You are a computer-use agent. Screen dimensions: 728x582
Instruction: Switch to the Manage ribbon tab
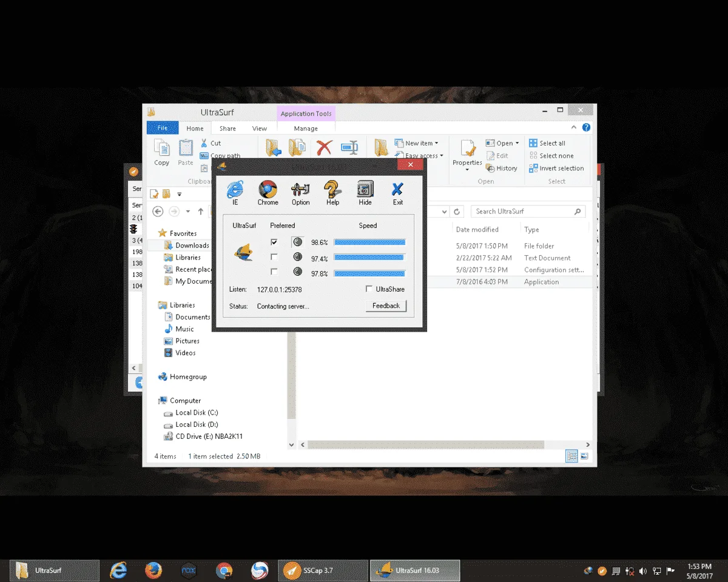pyautogui.click(x=306, y=129)
